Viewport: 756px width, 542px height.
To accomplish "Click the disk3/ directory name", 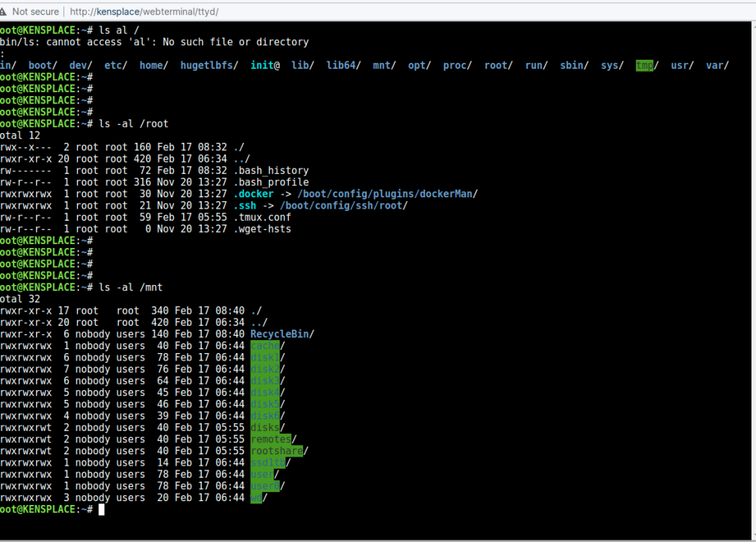I will pyautogui.click(x=268, y=381).
